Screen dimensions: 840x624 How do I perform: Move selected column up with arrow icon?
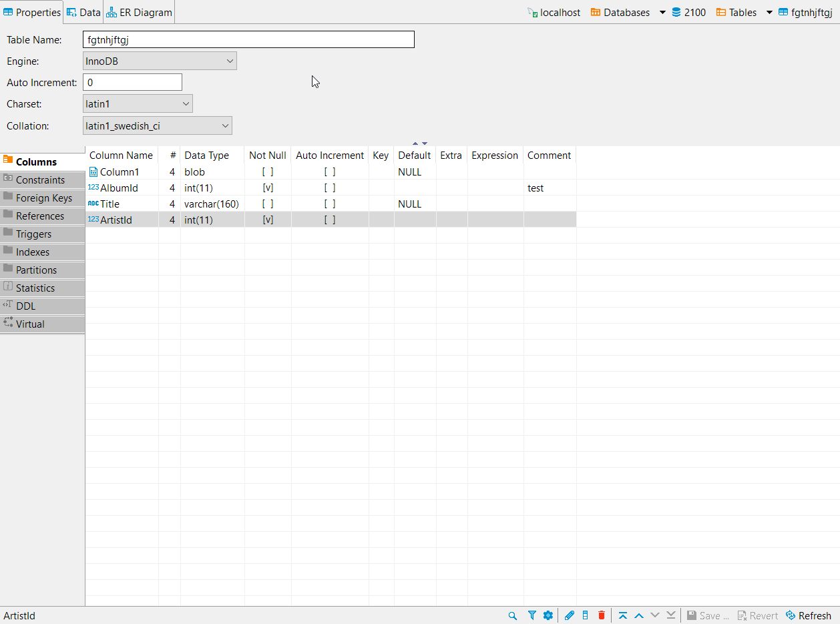pos(639,615)
